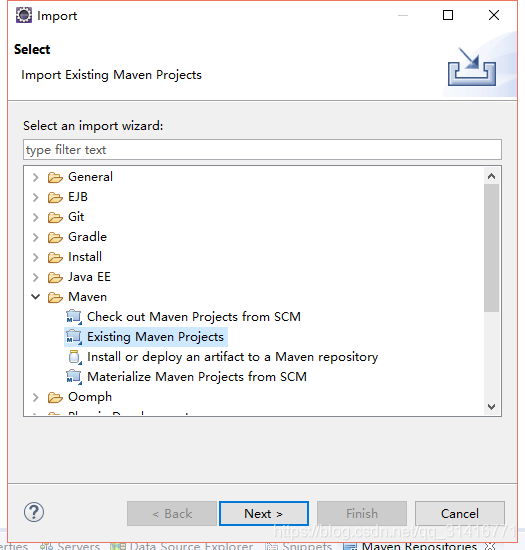
Task: Click the Existing Maven Projects wizard icon
Action: point(74,337)
